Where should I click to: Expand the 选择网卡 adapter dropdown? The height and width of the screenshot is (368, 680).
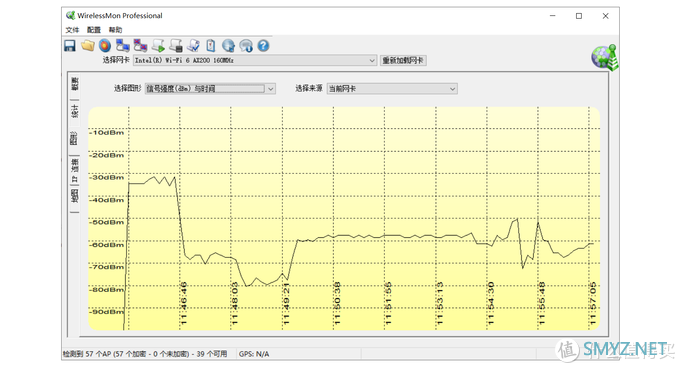point(372,60)
